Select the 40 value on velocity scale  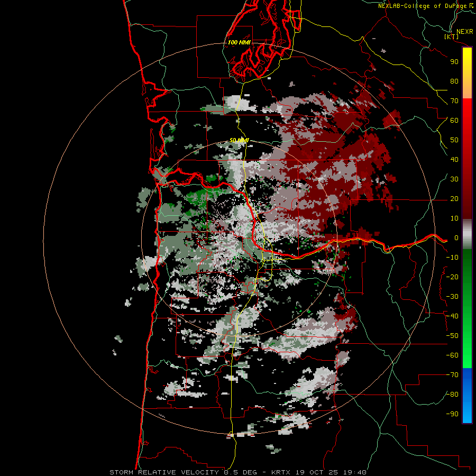[x=454, y=160]
